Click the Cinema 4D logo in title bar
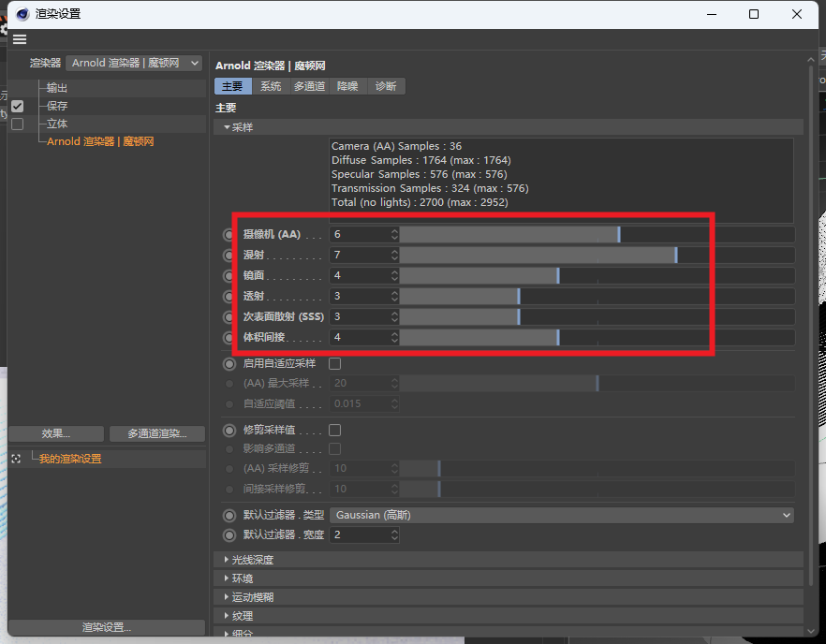 [22, 14]
